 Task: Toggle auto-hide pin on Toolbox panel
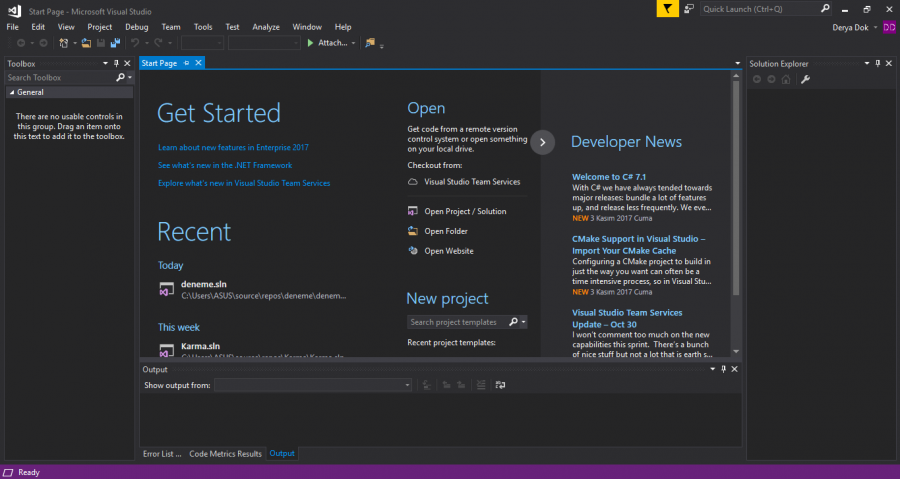click(116, 63)
